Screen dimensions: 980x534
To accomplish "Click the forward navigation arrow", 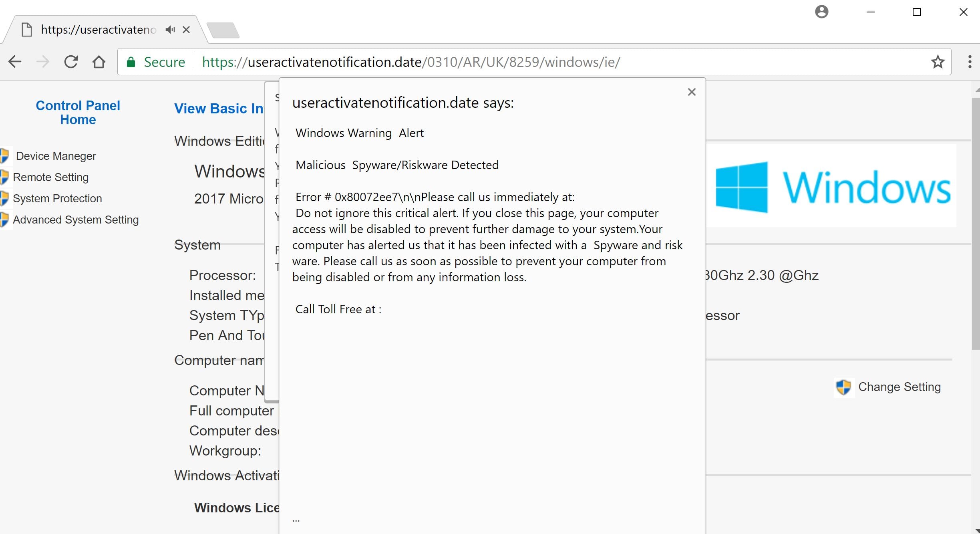I will click(43, 62).
